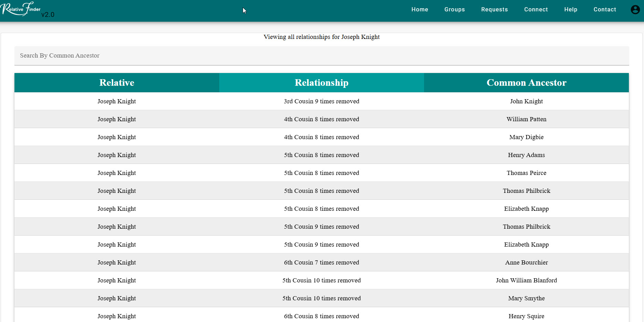
Task: Focus the Search By Common Ancestor field
Action: point(321,56)
